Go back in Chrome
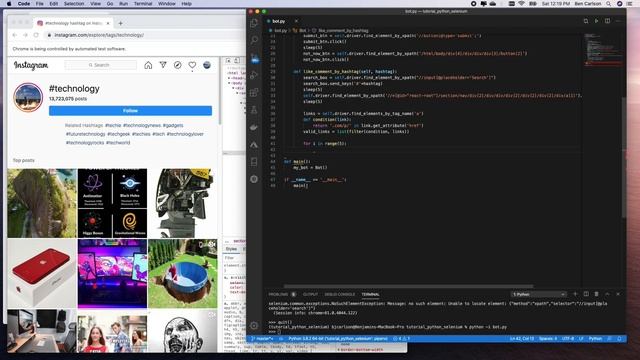The width and height of the screenshot is (640, 360). click(15, 35)
